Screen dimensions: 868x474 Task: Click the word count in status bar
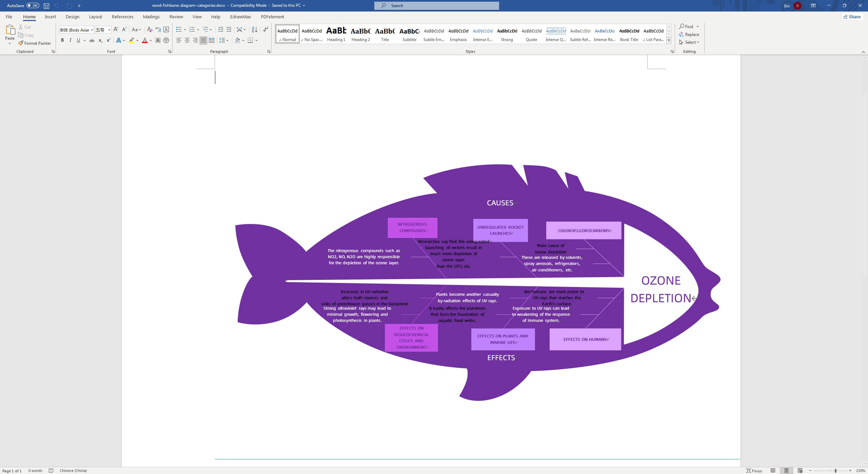(x=36, y=471)
